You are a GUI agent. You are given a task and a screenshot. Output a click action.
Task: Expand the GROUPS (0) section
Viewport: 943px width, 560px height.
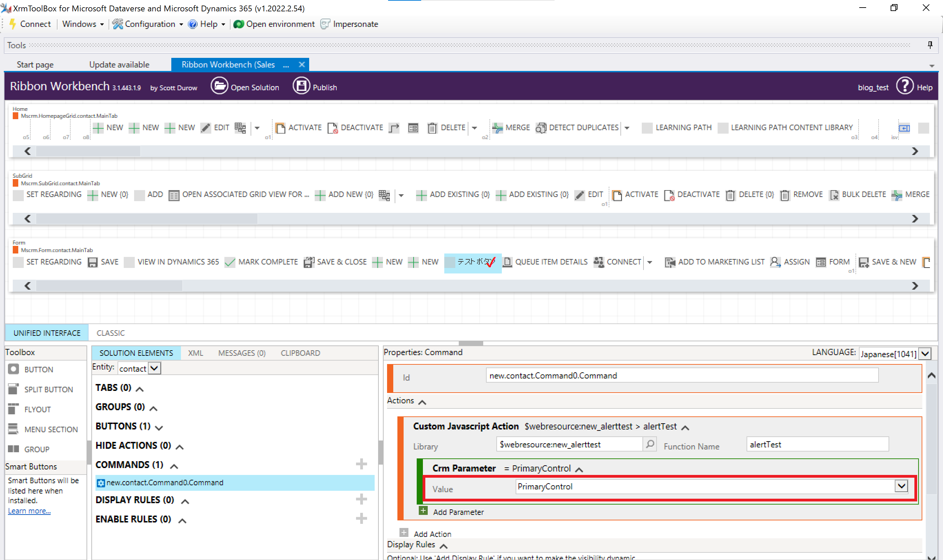[x=153, y=408]
